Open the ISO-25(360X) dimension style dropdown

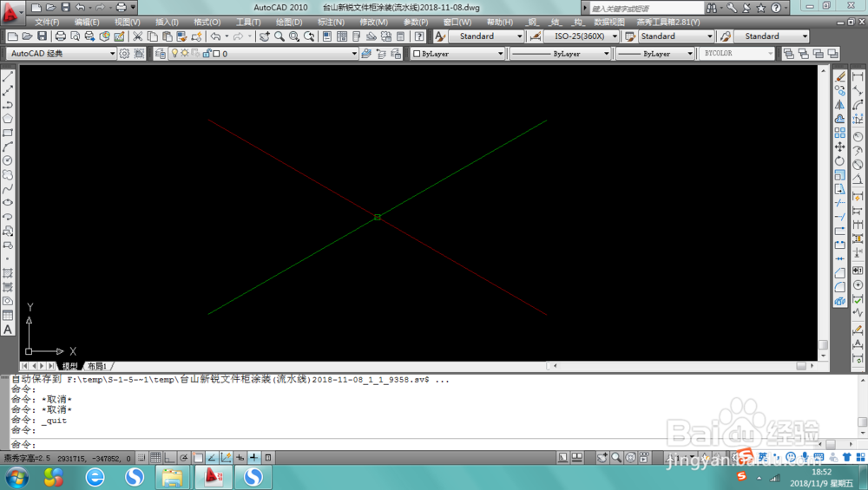coord(582,36)
